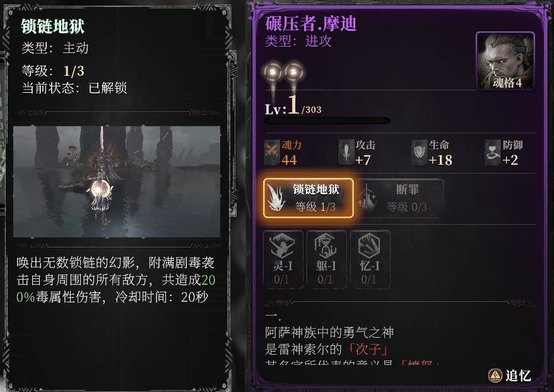Click the first soul orb icon
The image size is (554, 392).
(273, 73)
